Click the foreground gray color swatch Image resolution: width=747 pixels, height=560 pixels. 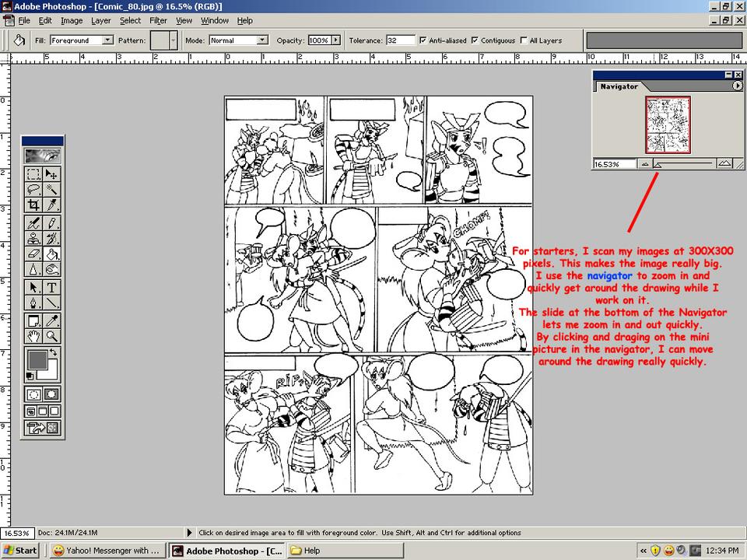[37, 359]
